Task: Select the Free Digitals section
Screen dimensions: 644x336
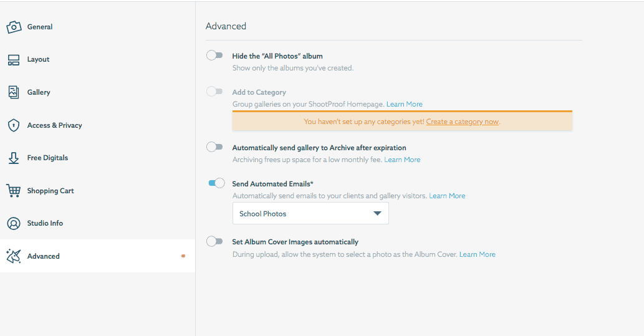Action: coord(97,158)
